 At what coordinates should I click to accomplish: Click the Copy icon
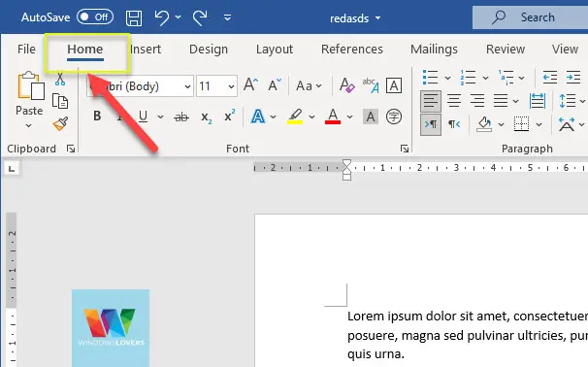[60, 101]
